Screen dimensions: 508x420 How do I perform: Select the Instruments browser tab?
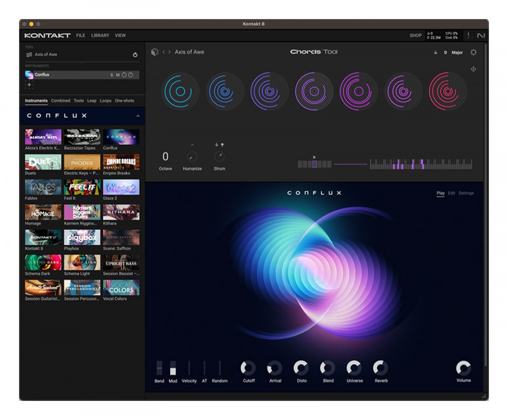(x=36, y=101)
